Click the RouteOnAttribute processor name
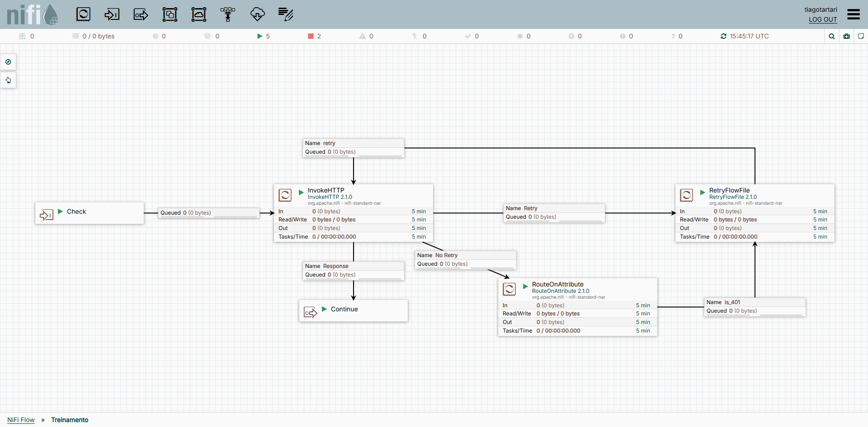 tap(557, 284)
